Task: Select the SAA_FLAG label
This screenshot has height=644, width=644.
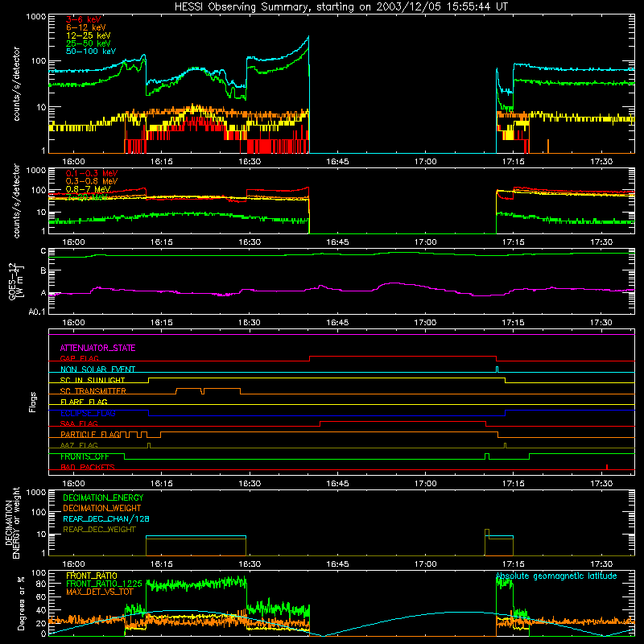Action: pos(79,423)
